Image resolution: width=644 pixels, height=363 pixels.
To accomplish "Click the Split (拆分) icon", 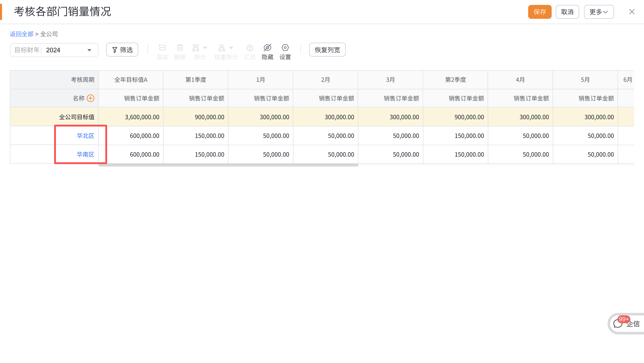I will [x=196, y=47].
